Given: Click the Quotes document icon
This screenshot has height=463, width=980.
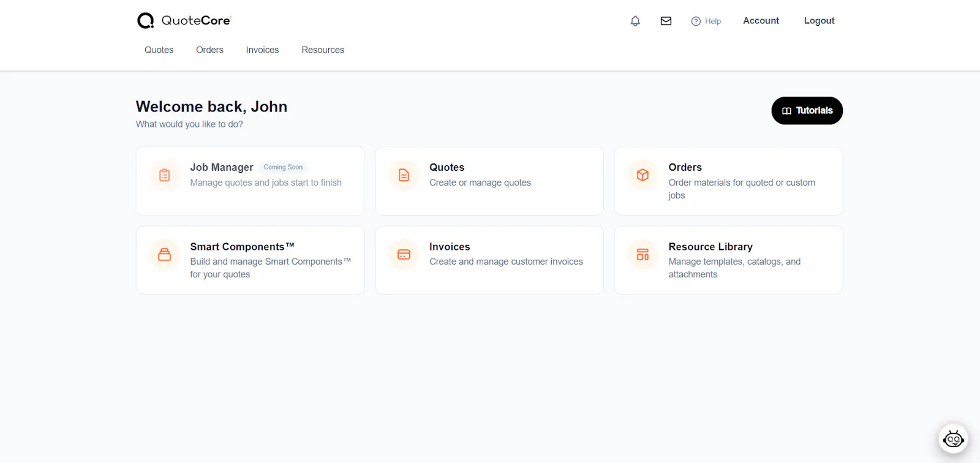Looking at the screenshot, I should 404,175.
